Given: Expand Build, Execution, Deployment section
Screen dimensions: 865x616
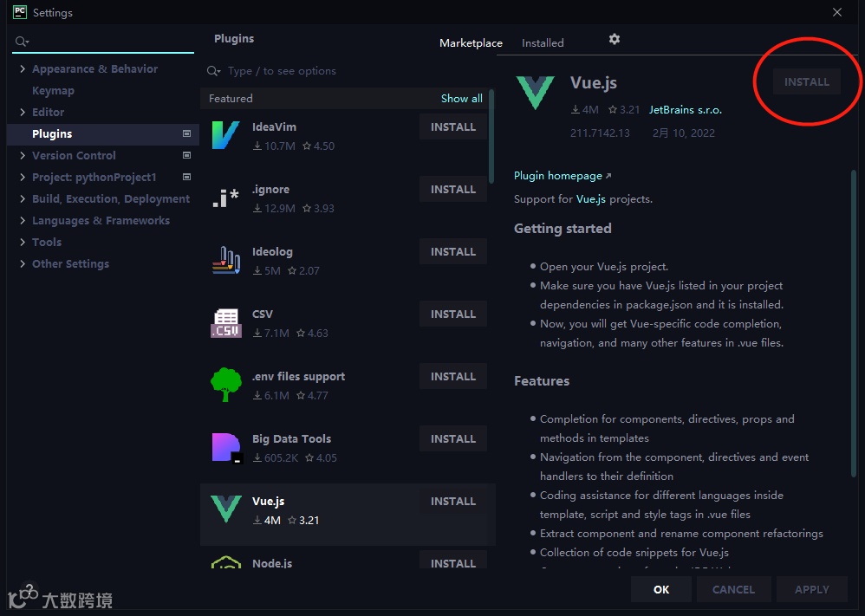Looking at the screenshot, I should click(x=22, y=198).
